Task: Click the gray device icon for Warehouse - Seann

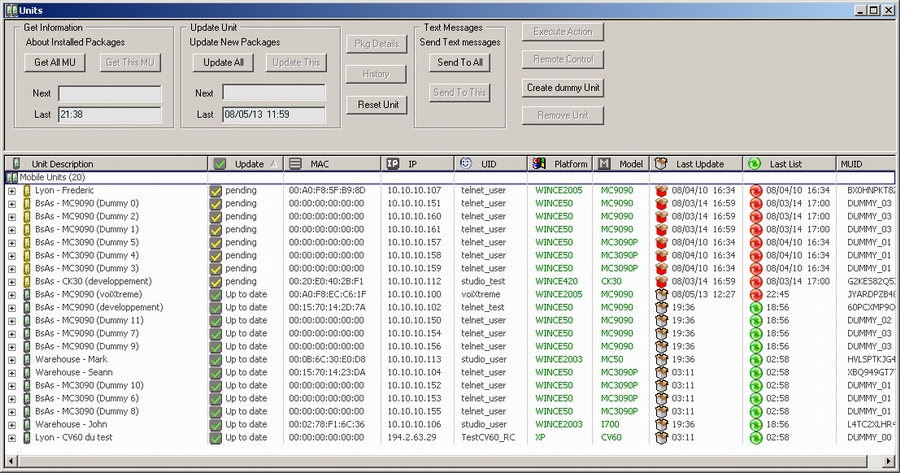Action: pos(27,372)
